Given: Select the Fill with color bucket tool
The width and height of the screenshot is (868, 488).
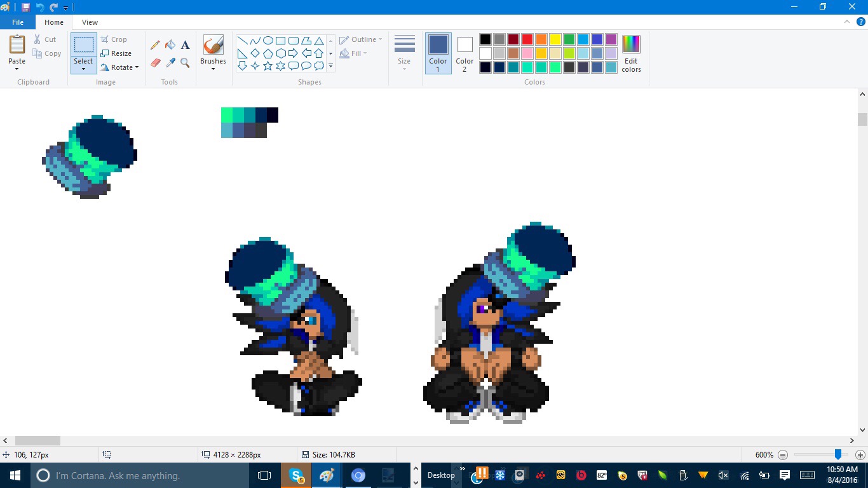Looking at the screenshot, I should [170, 45].
